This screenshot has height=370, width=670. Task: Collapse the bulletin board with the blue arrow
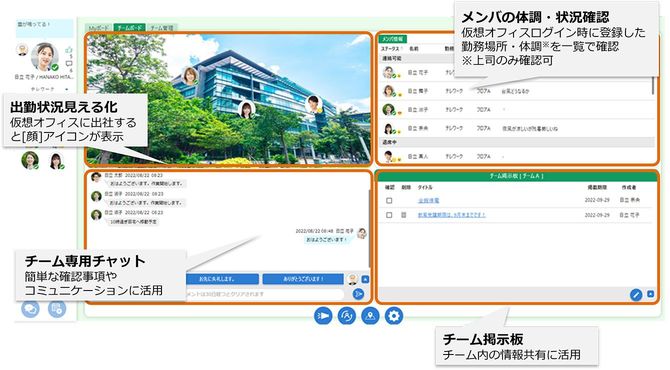point(650,294)
